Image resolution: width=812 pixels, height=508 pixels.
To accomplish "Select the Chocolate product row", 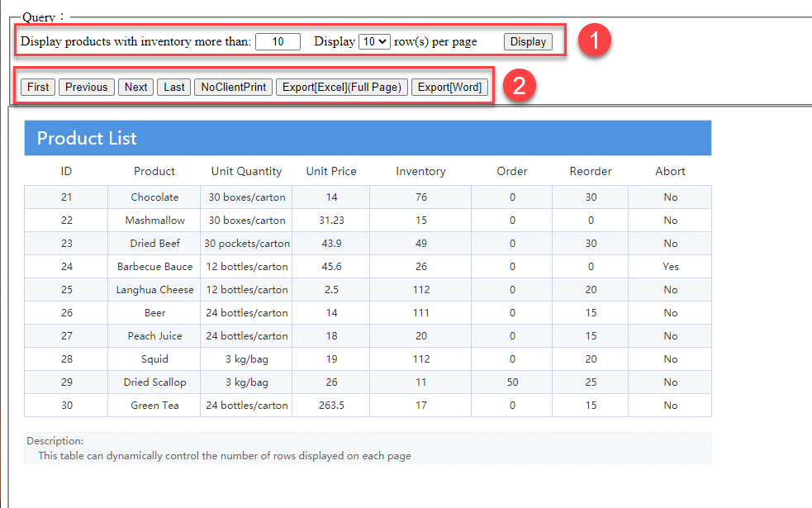I will tap(154, 197).
